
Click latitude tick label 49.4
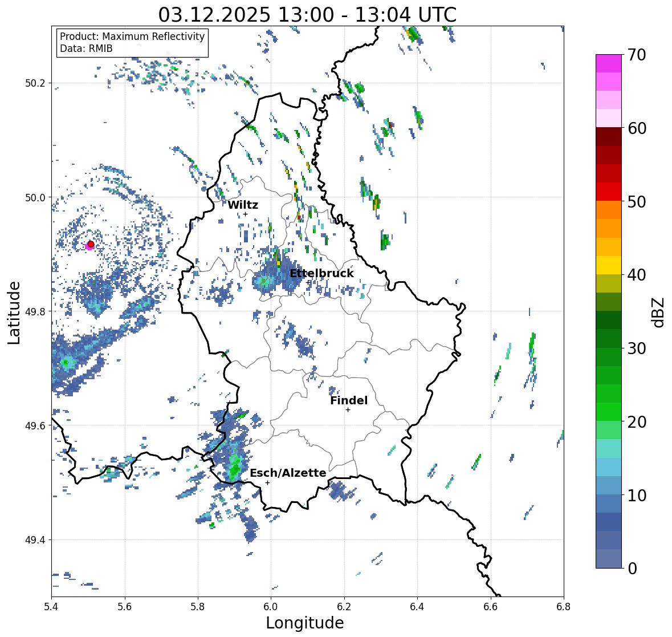(x=35, y=540)
